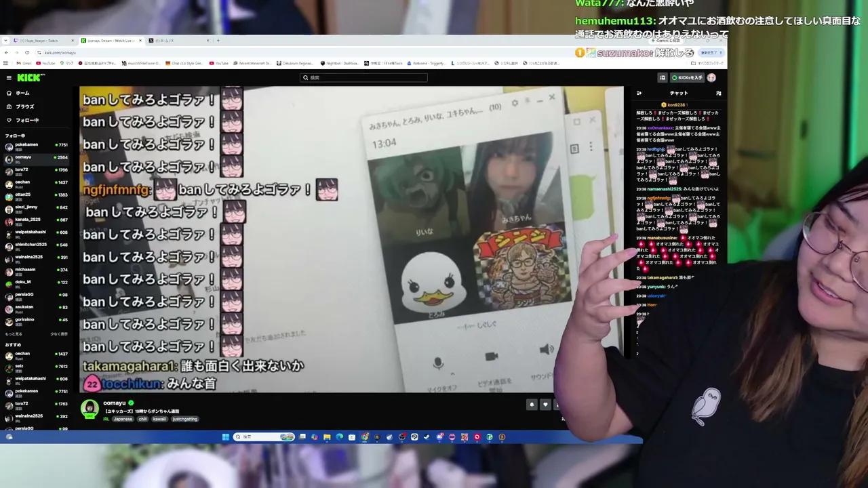
Task: Click the icon left of KICKsを入手
Action: 663,77
